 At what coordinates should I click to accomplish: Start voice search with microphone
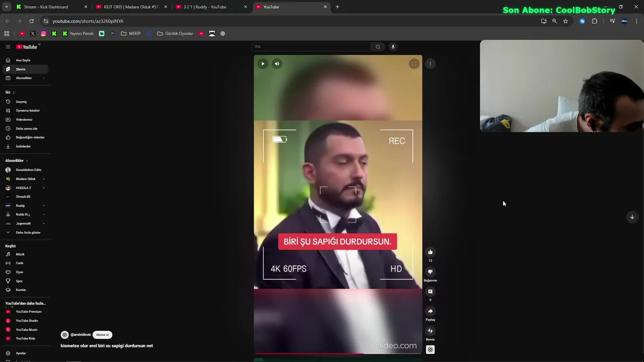pyautogui.click(x=393, y=47)
